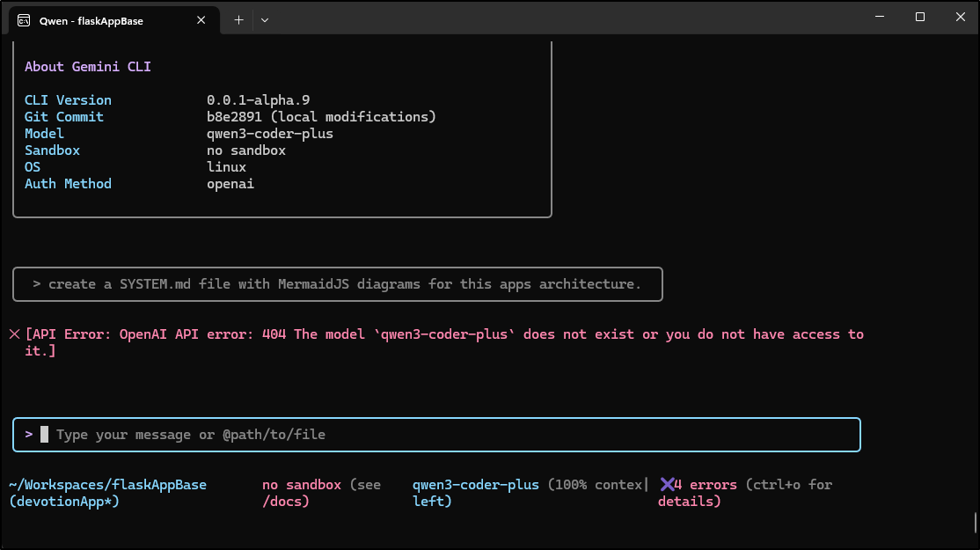Close the terminal window

pyautogui.click(x=961, y=17)
